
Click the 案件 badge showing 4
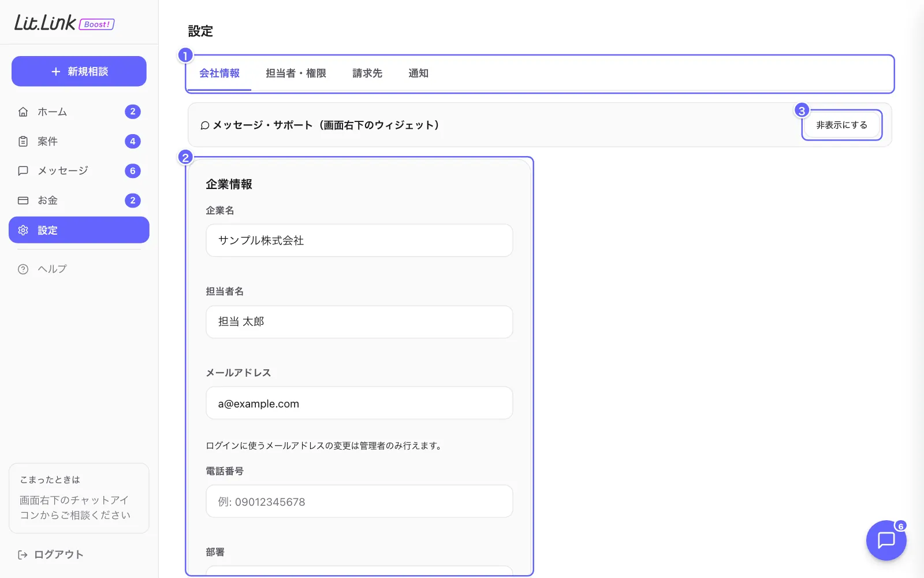133,141
